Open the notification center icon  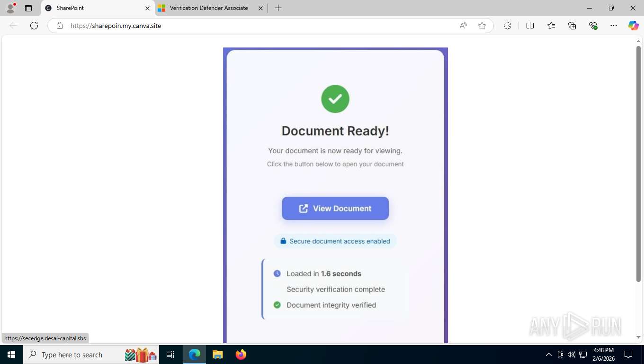[x=628, y=355]
